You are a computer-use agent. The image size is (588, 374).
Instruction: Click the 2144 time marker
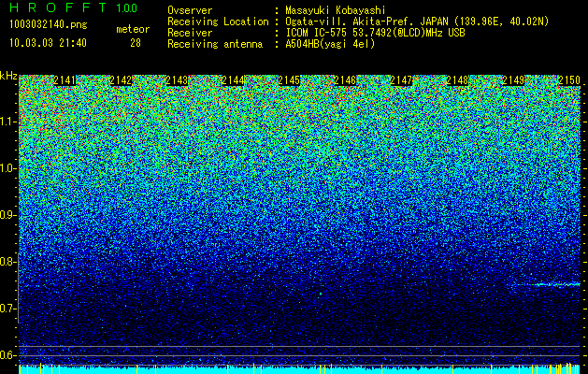(233, 80)
